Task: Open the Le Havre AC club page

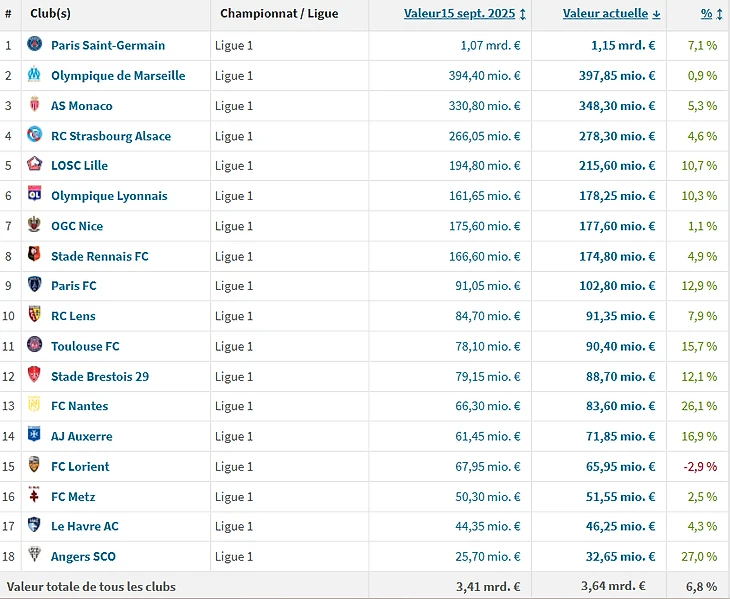Action: tap(85, 526)
